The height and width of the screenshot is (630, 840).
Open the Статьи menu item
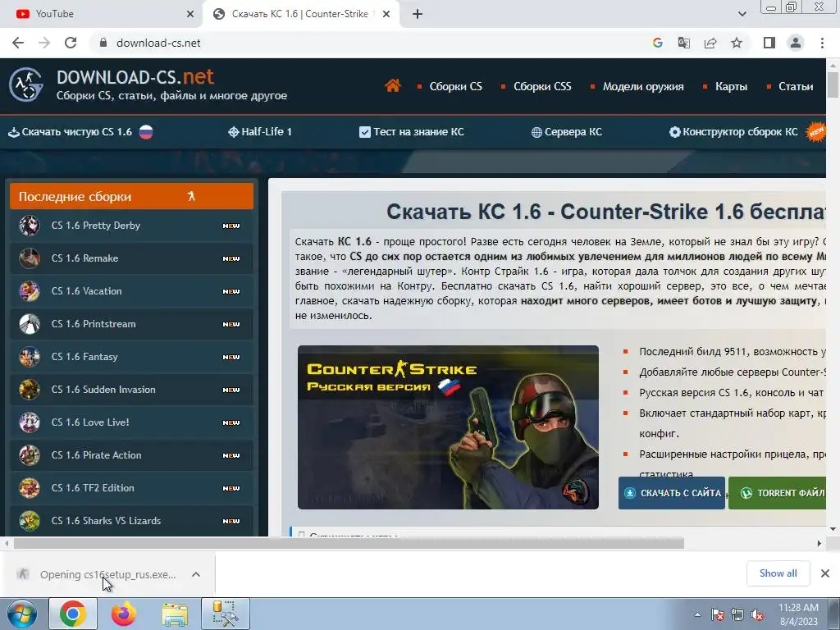796,86
